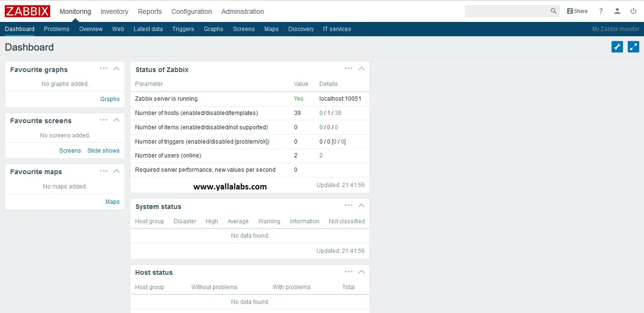Click the Dashboard page heading

29,47
